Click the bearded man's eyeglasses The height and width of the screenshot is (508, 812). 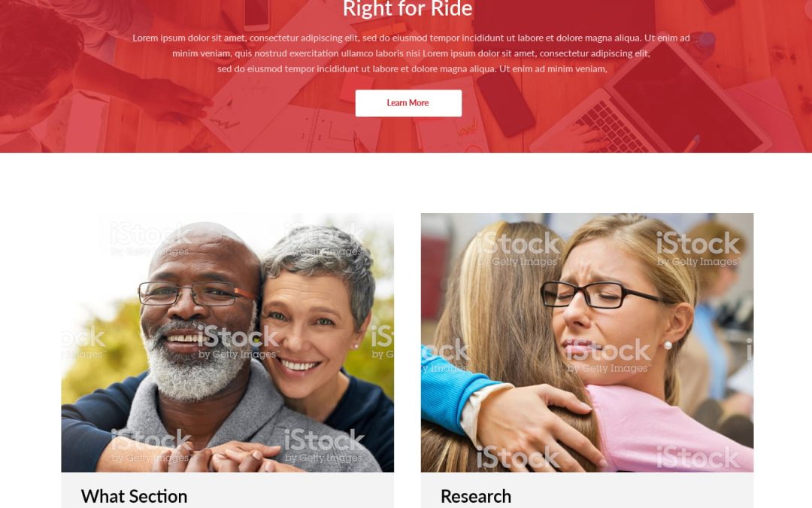pos(197,294)
